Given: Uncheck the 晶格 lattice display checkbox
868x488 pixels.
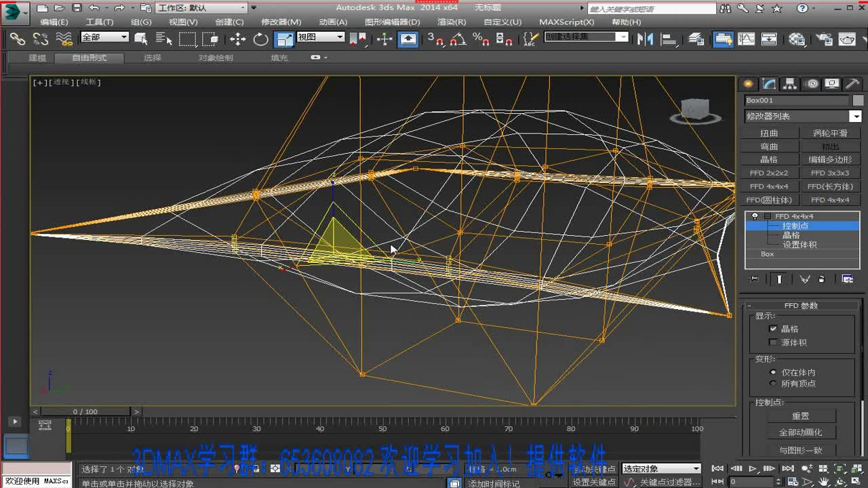Looking at the screenshot, I should (773, 329).
